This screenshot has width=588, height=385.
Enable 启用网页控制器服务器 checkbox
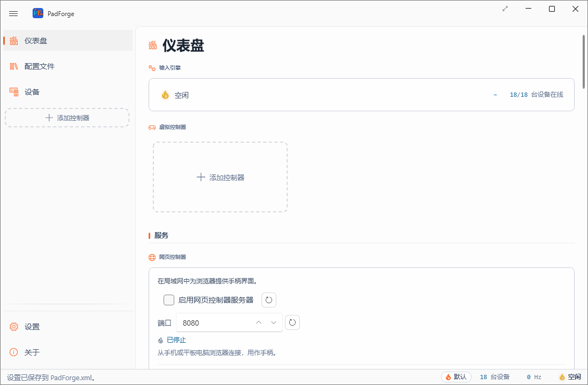pos(169,300)
